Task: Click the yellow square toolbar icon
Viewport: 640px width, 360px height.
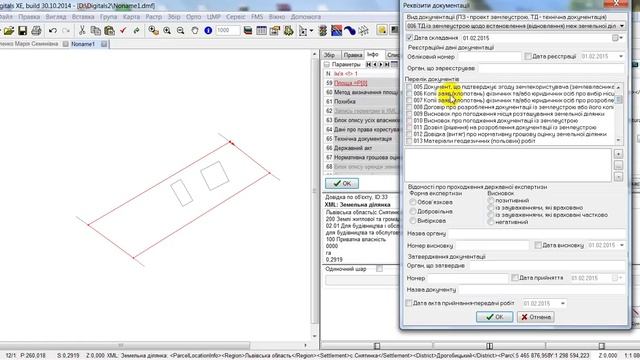Action: [x=382, y=30]
